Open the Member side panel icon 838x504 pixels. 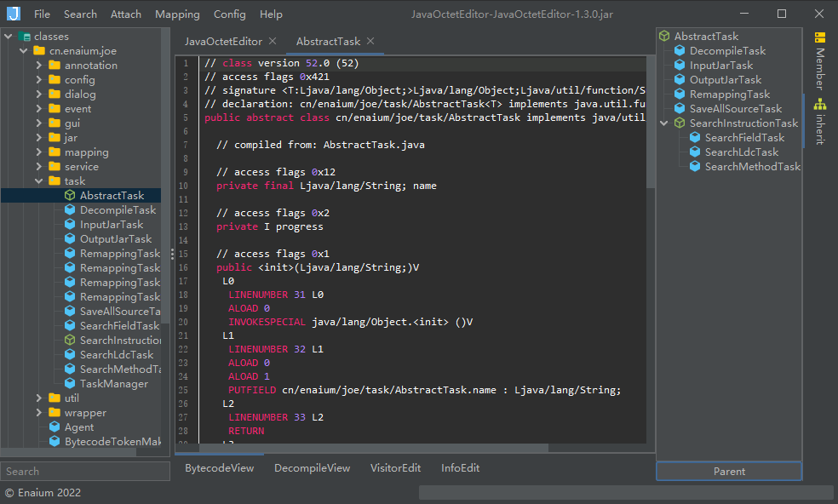820,38
